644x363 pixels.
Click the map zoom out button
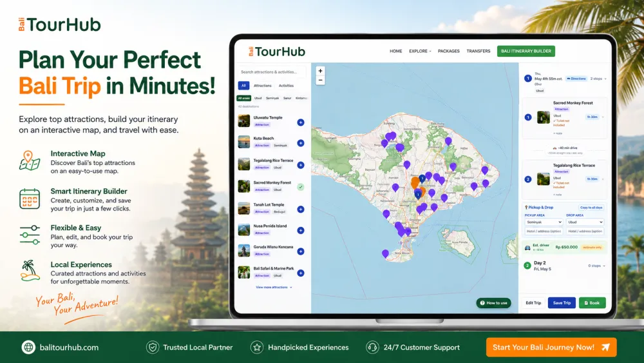click(320, 80)
